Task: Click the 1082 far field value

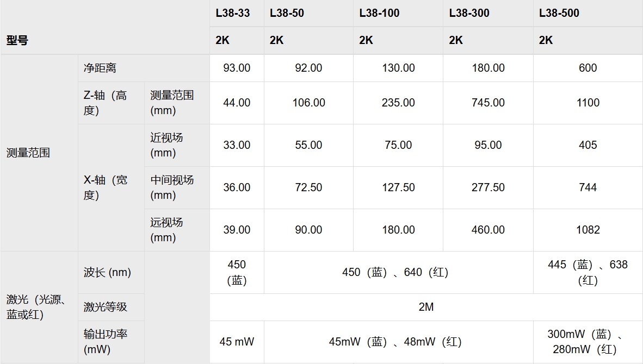Action: coord(588,230)
